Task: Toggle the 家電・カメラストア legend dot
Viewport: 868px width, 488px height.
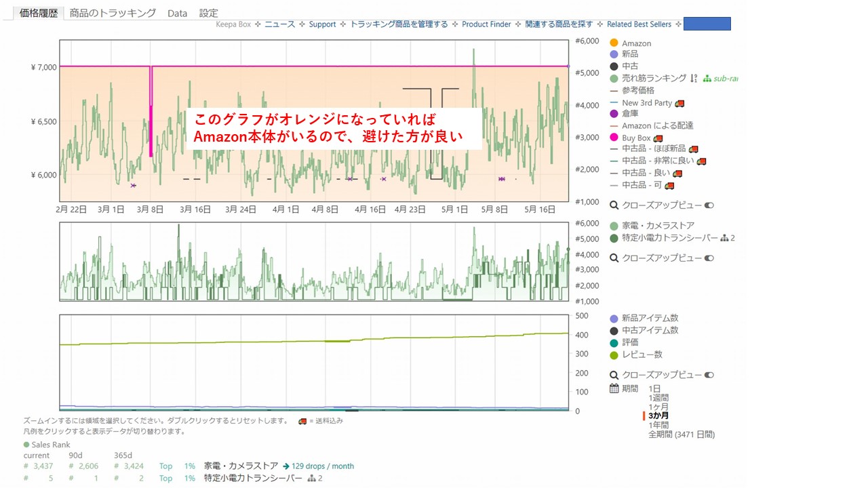Action: pos(614,226)
